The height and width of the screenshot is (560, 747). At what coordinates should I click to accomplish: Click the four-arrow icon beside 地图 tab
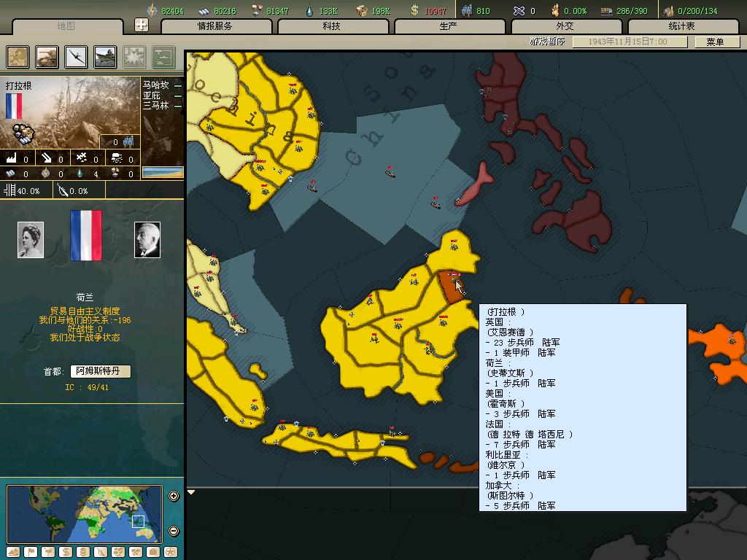[142, 25]
